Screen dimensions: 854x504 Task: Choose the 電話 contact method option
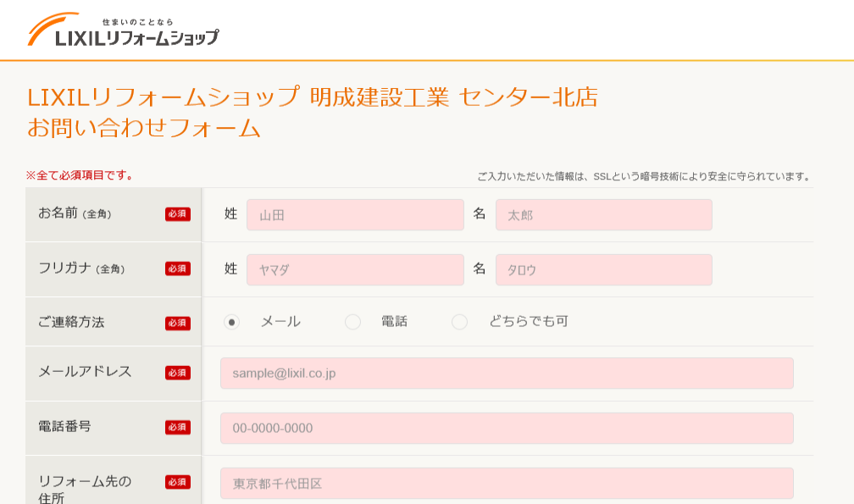point(353,322)
